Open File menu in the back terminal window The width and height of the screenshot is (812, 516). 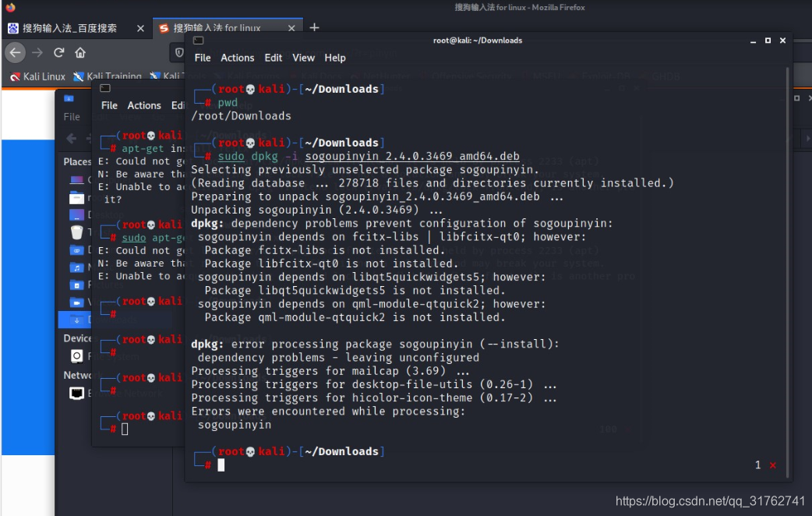tap(109, 106)
